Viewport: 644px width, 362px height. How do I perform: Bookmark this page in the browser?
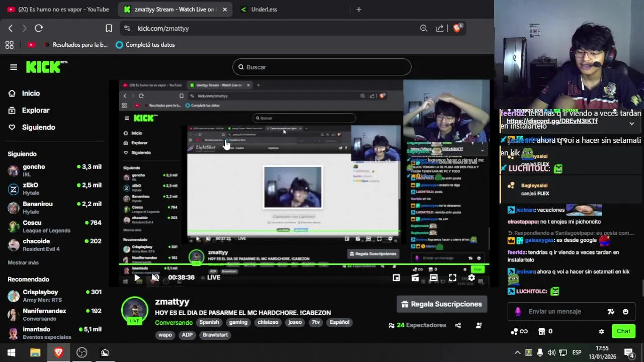point(109,28)
